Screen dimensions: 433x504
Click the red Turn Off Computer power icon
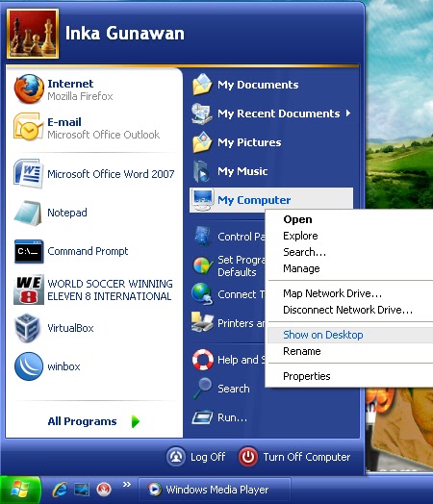click(248, 457)
